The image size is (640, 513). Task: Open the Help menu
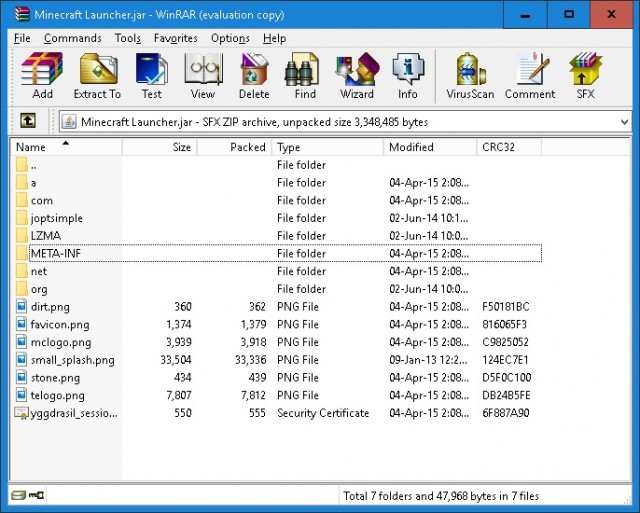tap(274, 38)
